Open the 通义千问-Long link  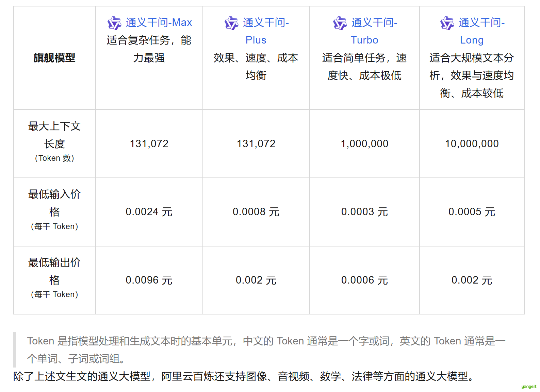coord(481,31)
